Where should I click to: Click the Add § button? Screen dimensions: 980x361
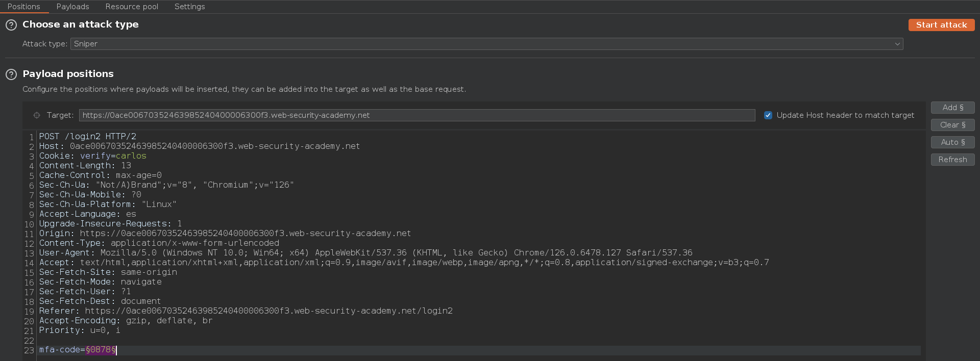(952, 108)
